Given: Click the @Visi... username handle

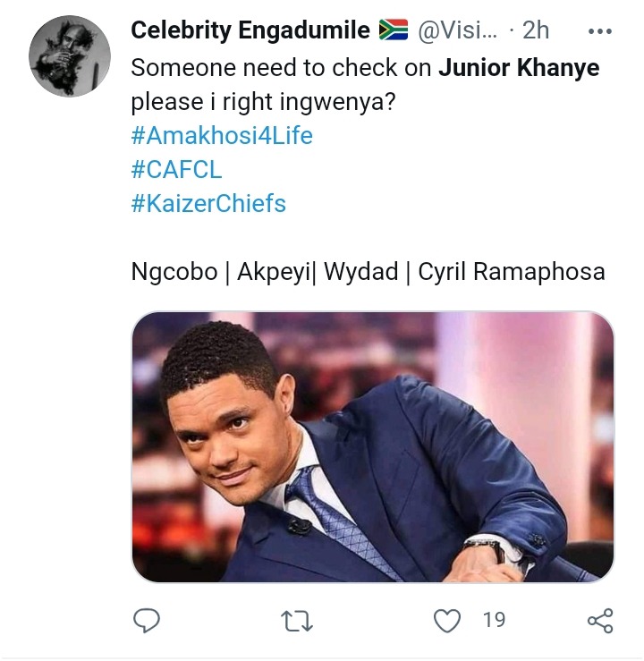Looking at the screenshot, I should click(457, 30).
